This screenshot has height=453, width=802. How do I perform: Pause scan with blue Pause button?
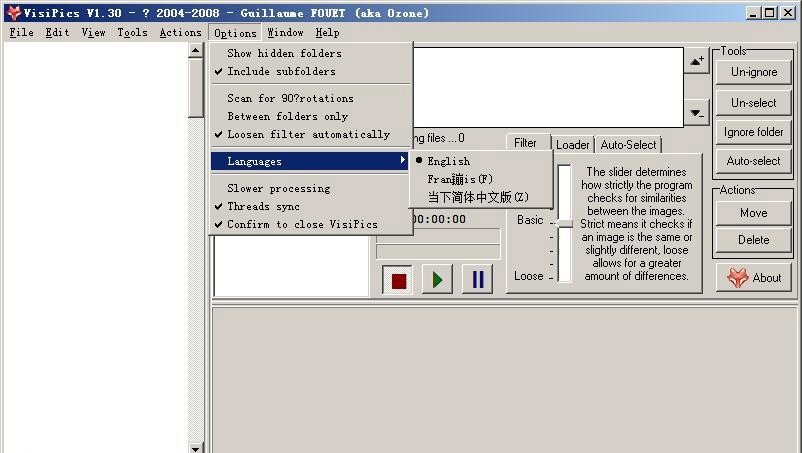(477, 280)
